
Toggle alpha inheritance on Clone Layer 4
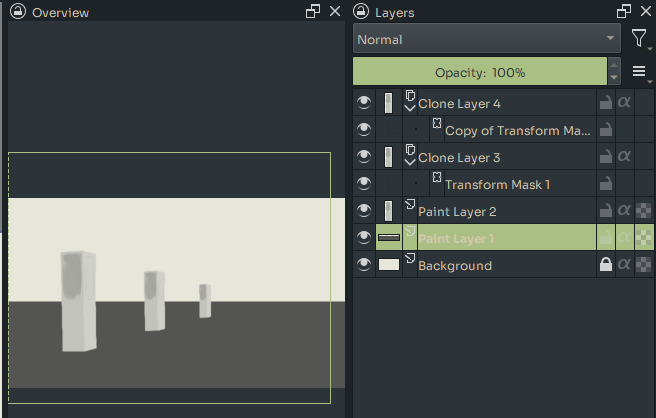click(624, 103)
